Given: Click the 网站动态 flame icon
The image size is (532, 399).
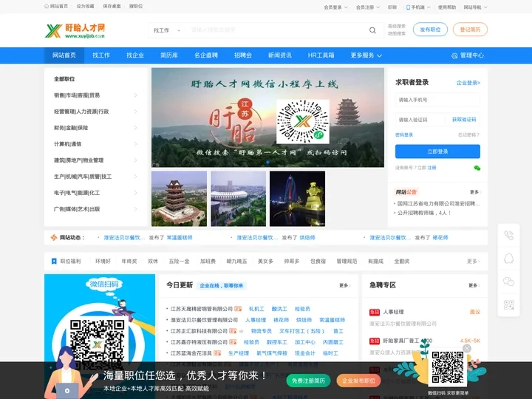Looking at the screenshot, I should pyautogui.click(x=54, y=237).
